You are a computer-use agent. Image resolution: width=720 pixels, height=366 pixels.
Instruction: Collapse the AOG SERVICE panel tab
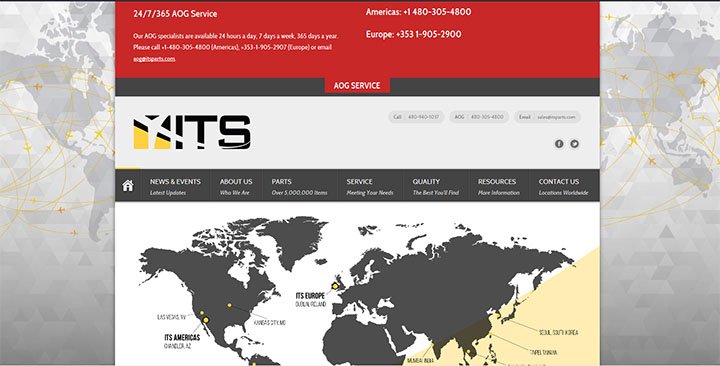pyautogui.click(x=357, y=85)
